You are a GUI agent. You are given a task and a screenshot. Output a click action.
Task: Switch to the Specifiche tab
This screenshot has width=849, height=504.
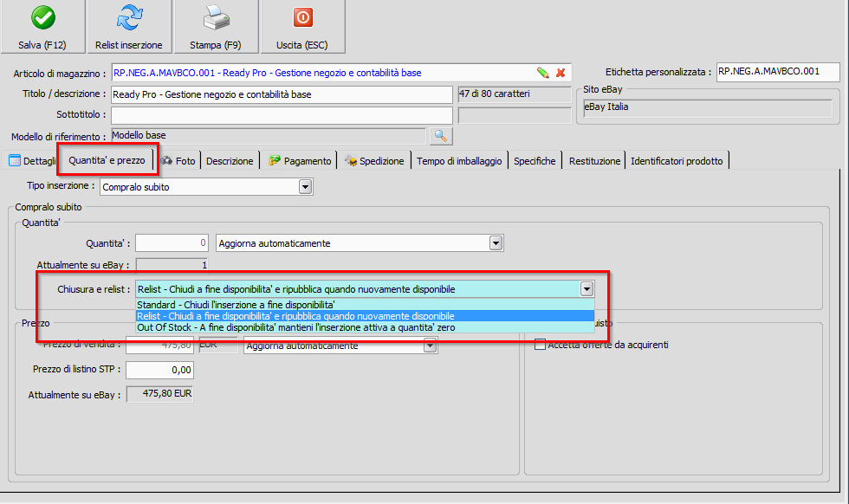tap(535, 161)
